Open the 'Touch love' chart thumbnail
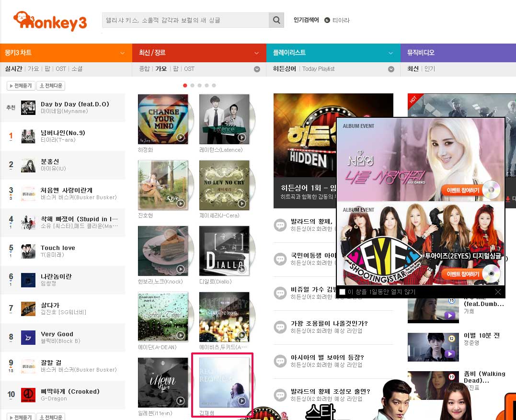This screenshot has height=420, width=516. [28, 251]
